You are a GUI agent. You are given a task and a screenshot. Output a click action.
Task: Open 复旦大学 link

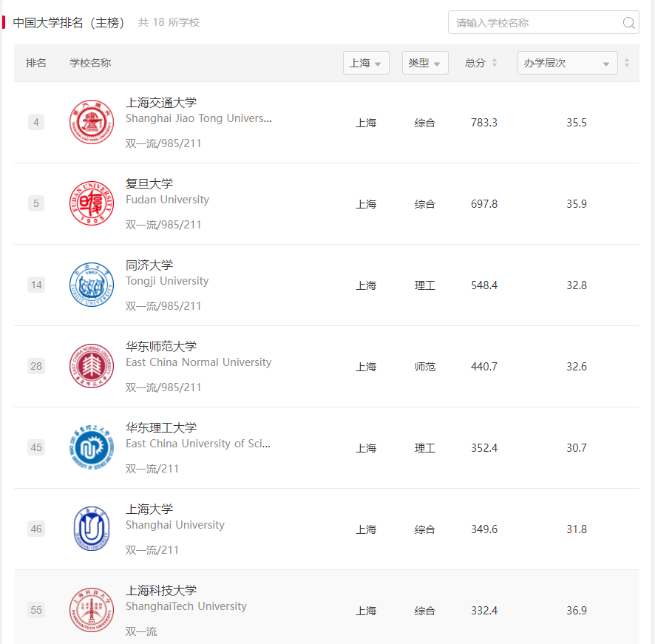point(149,183)
